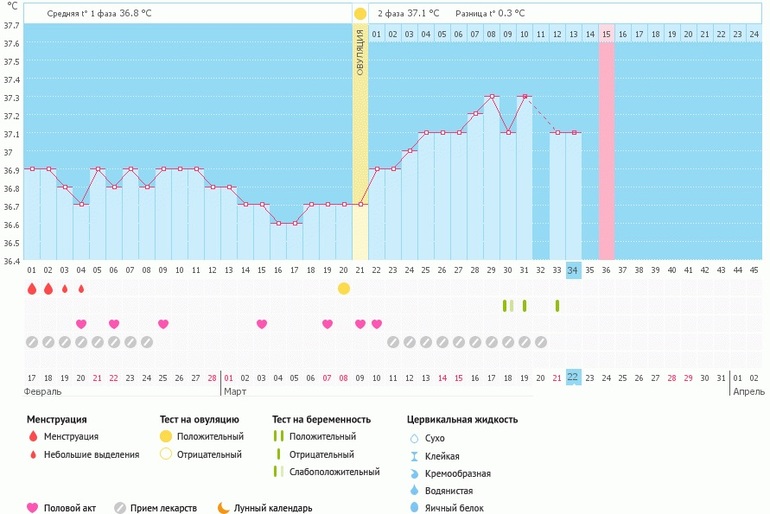Select the last pregnancy test strip on day 33

coord(557,306)
